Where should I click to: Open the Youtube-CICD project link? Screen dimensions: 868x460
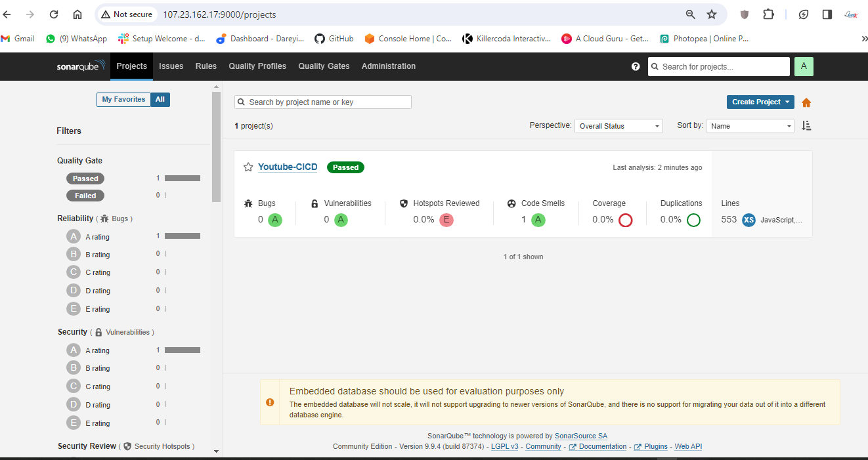tap(288, 167)
